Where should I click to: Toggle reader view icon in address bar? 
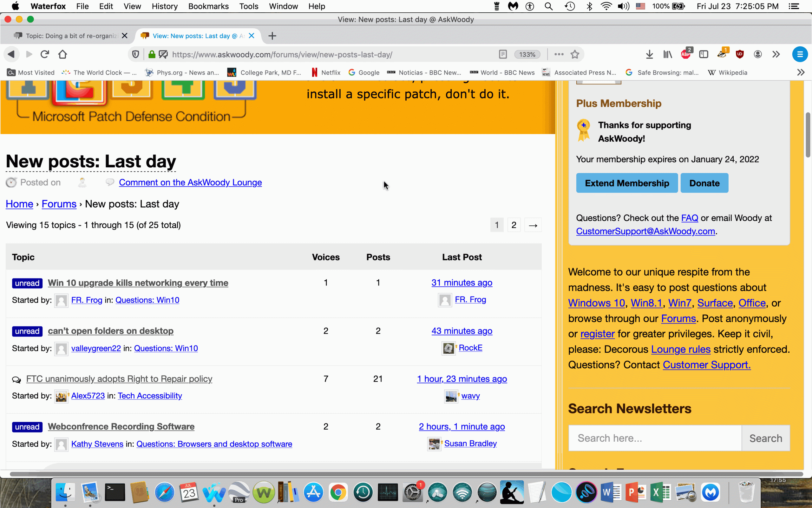[x=503, y=54]
